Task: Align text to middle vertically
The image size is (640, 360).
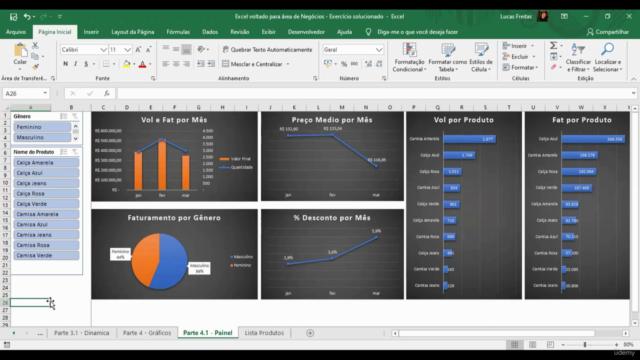Action: click(x=176, y=49)
